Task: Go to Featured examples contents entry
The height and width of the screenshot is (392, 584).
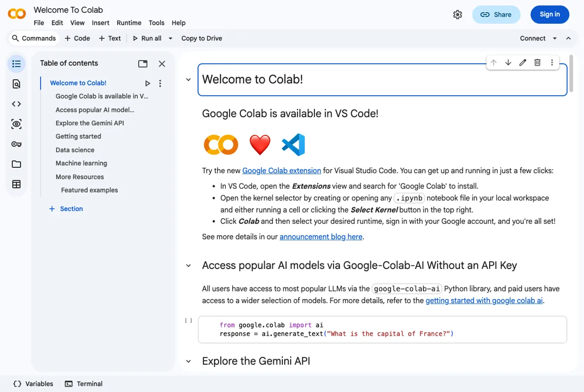Action: [x=90, y=190]
